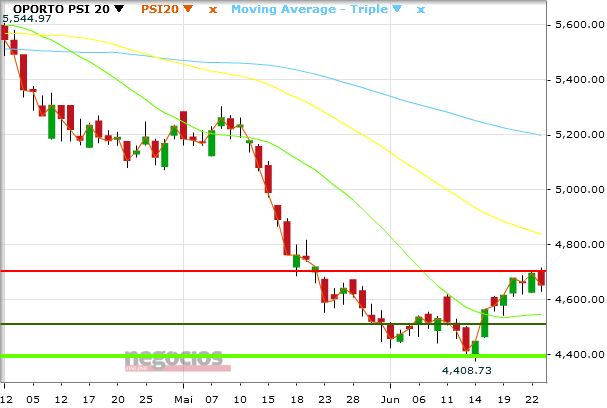
Task: Open Moving Average - Triple options dropdown
Action: (x=397, y=9)
